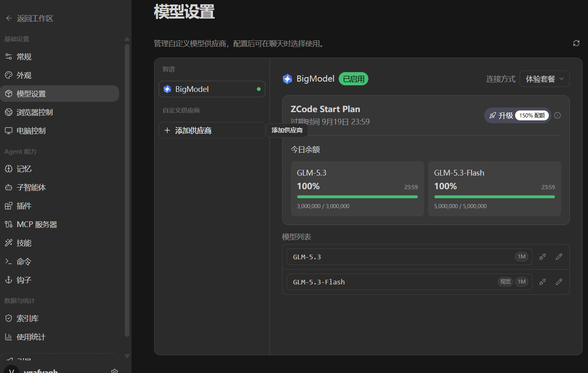
Task: Click the BigModel logo in header
Action: [287, 79]
